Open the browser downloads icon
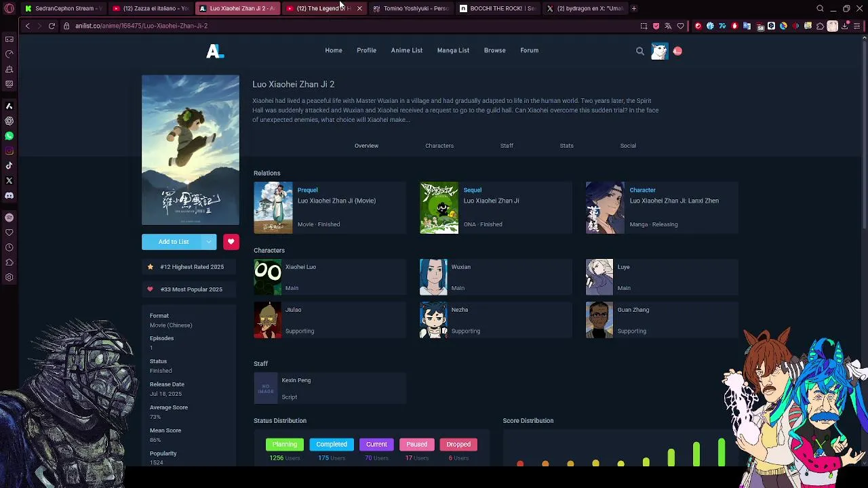 (844, 26)
